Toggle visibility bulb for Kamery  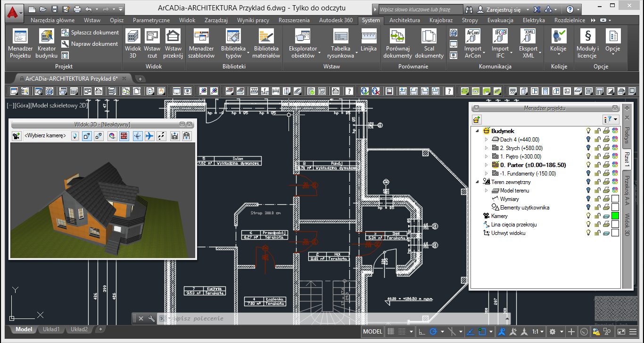(x=588, y=216)
